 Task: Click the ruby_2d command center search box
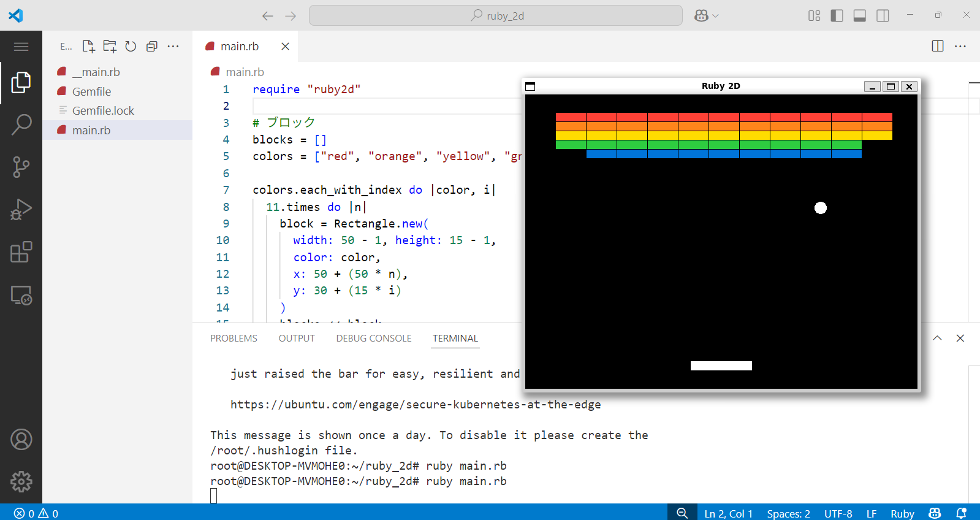click(495, 16)
